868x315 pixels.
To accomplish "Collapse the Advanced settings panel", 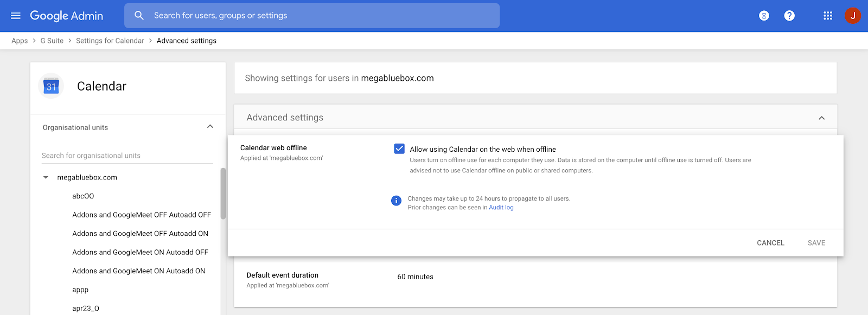I will (821, 118).
